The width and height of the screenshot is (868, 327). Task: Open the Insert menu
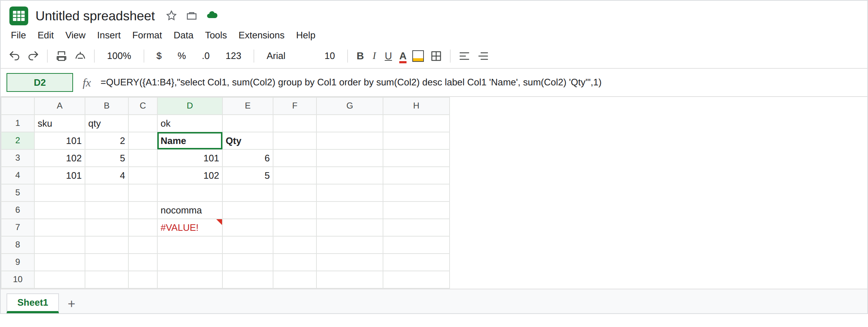pos(109,35)
